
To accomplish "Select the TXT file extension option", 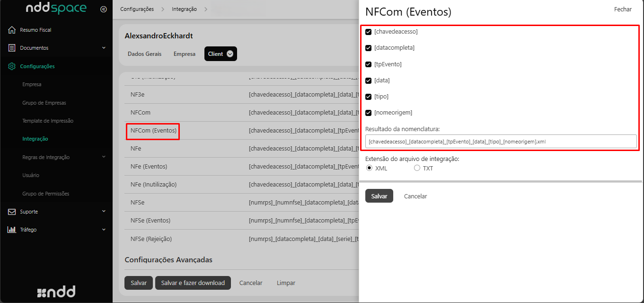I will (x=417, y=168).
